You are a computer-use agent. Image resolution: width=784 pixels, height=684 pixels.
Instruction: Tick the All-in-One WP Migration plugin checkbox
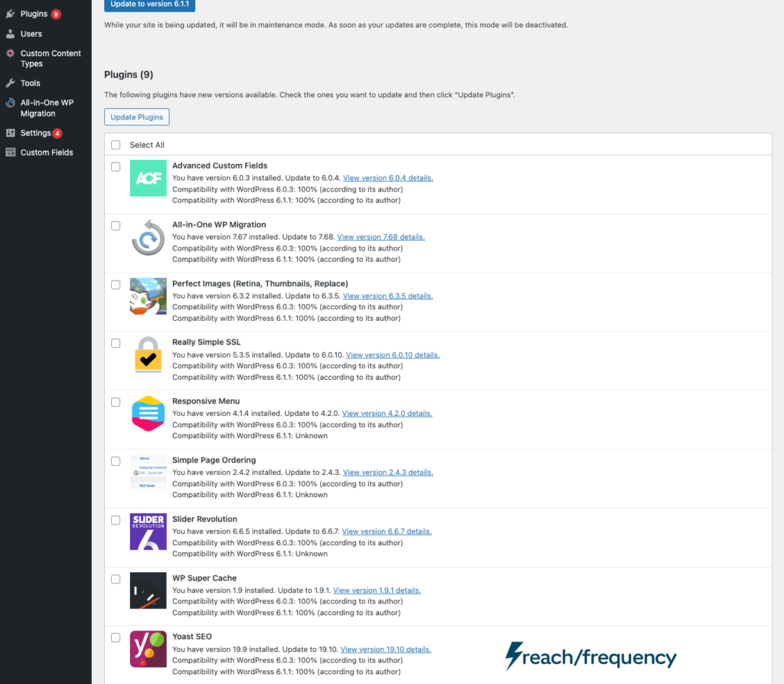click(116, 226)
